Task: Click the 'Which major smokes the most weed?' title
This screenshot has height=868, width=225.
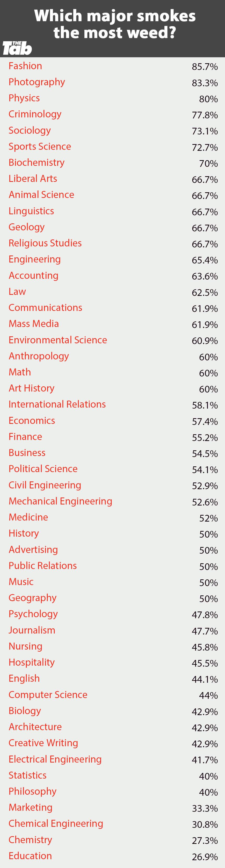Action: pos(114,24)
